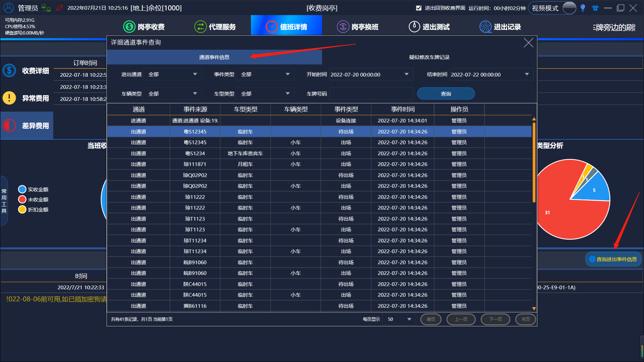
Task: Toggle the 视频模式 switch
Action: [569, 8]
